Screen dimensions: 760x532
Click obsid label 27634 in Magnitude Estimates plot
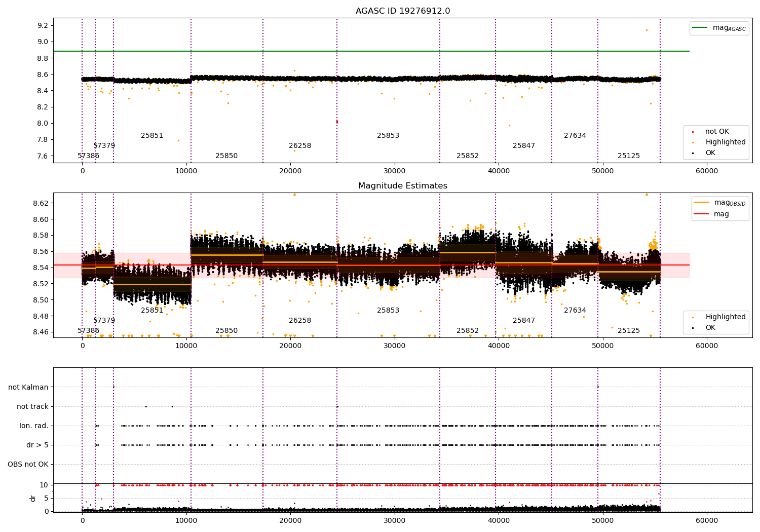575,311
